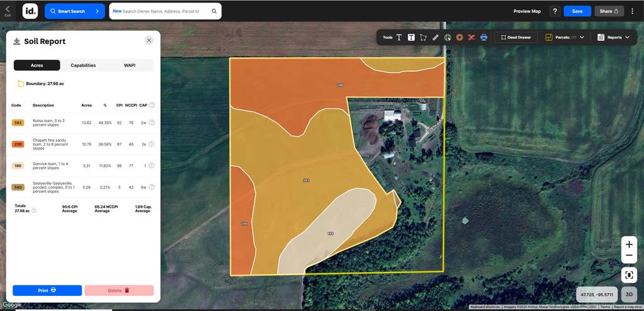Click the blue Save button

[x=577, y=11]
